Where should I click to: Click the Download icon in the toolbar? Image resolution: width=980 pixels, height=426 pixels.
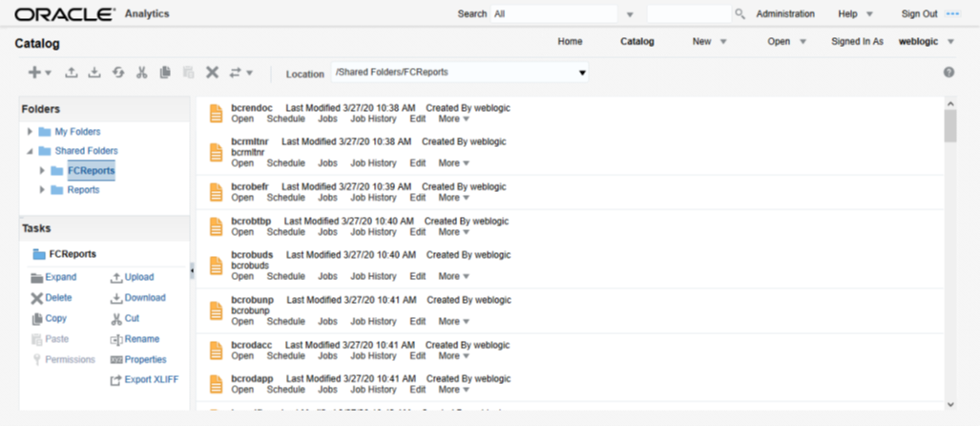click(x=94, y=73)
